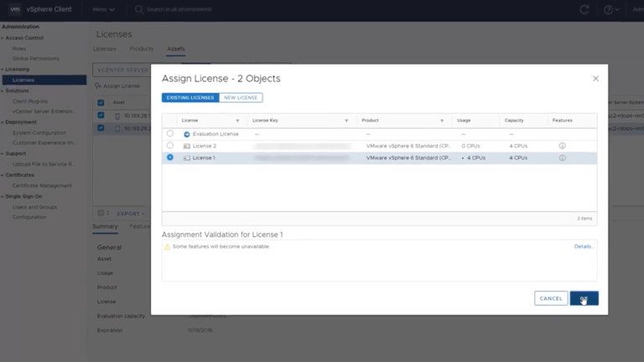Click host icon for asset 10.193.28
Viewport: 644px width, 362px height.
pyautogui.click(x=117, y=116)
